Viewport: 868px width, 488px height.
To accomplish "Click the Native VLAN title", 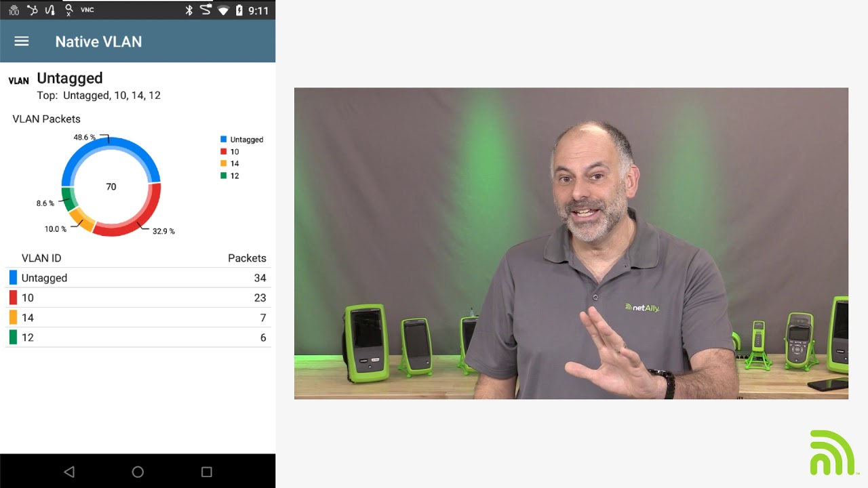I will tap(98, 41).
